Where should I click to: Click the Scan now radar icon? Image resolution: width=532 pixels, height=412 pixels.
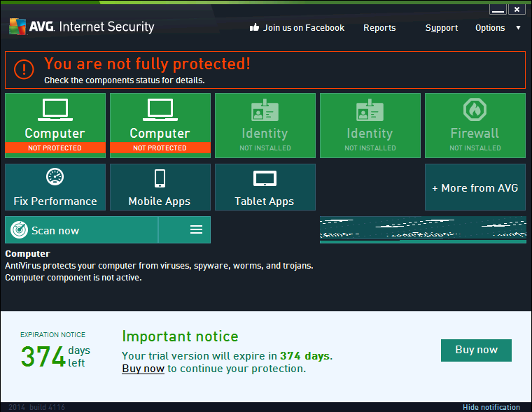[x=19, y=230]
